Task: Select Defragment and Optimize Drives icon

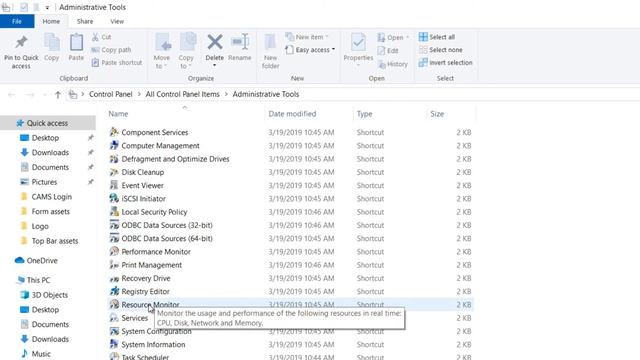Action: point(114,159)
